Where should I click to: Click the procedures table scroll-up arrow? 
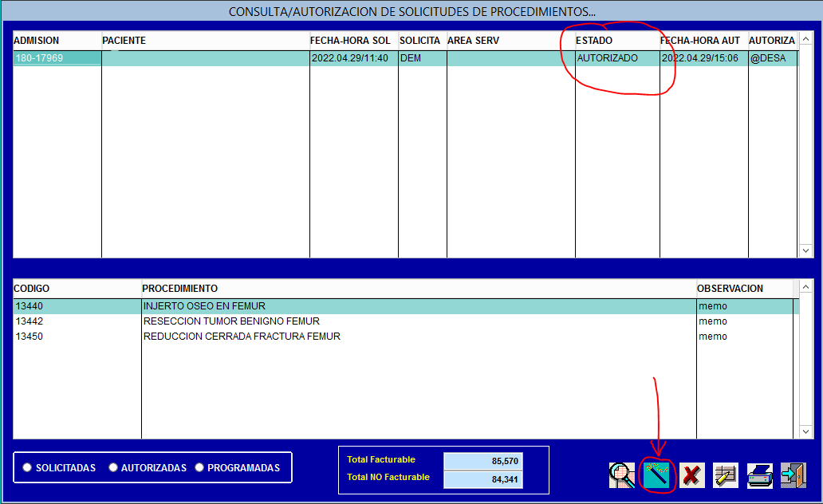pos(805,286)
